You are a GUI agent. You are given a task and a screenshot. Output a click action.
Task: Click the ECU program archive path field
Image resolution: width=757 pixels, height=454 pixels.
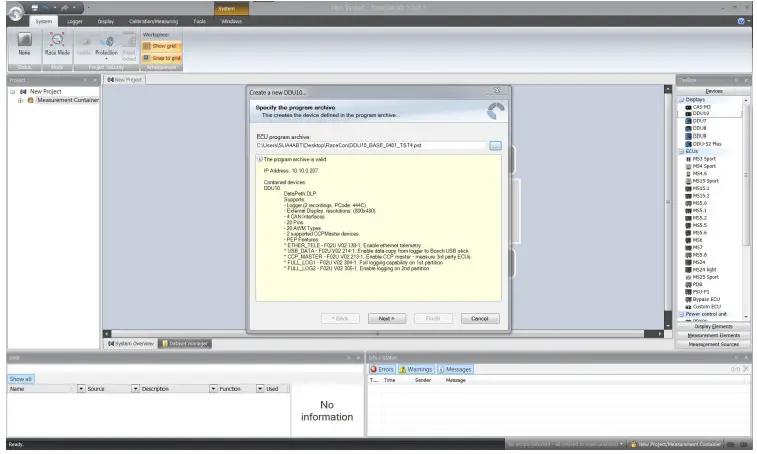coord(371,145)
